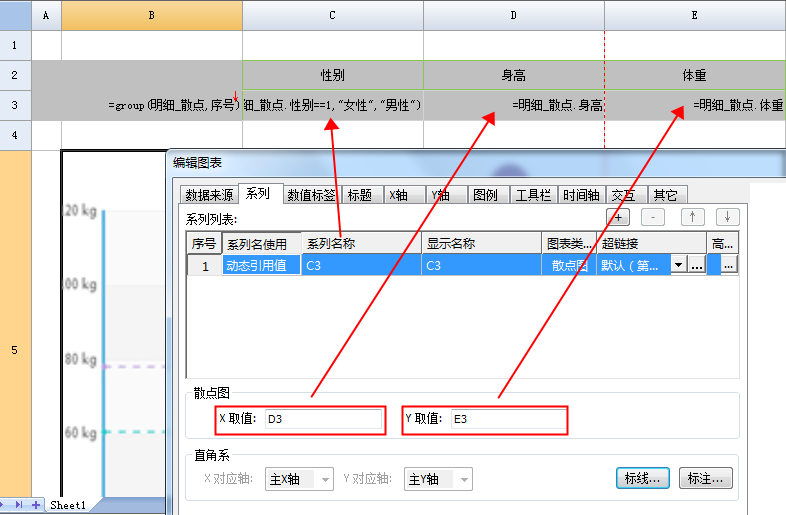Click the add series plus button
The width and height of the screenshot is (786, 515).
pos(619,217)
